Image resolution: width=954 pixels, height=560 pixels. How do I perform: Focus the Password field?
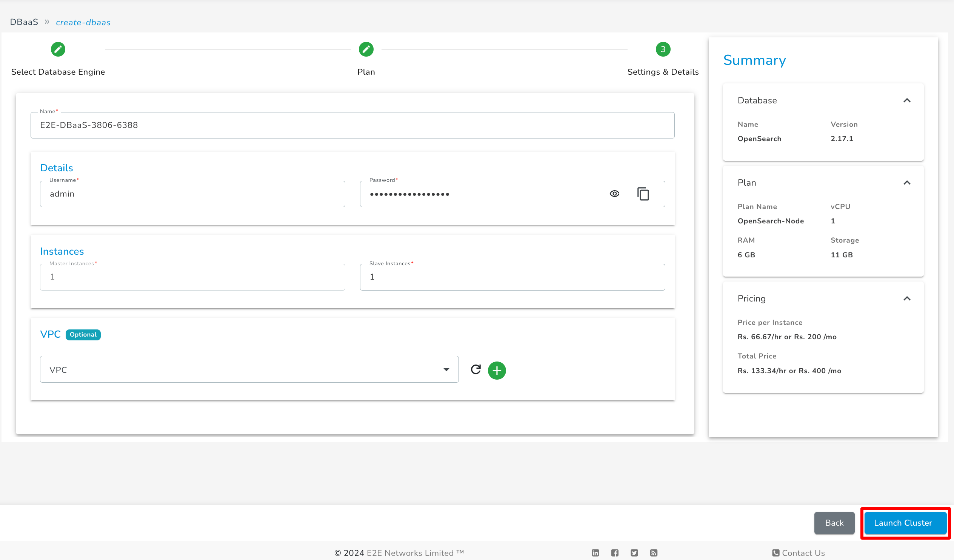(512, 194)
